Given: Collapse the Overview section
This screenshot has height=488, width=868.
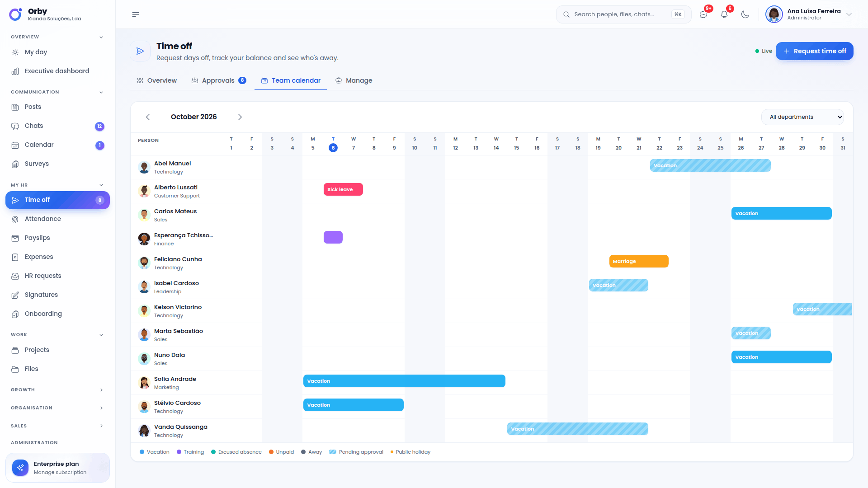Looking at the screenshot, I should point(57,37).
